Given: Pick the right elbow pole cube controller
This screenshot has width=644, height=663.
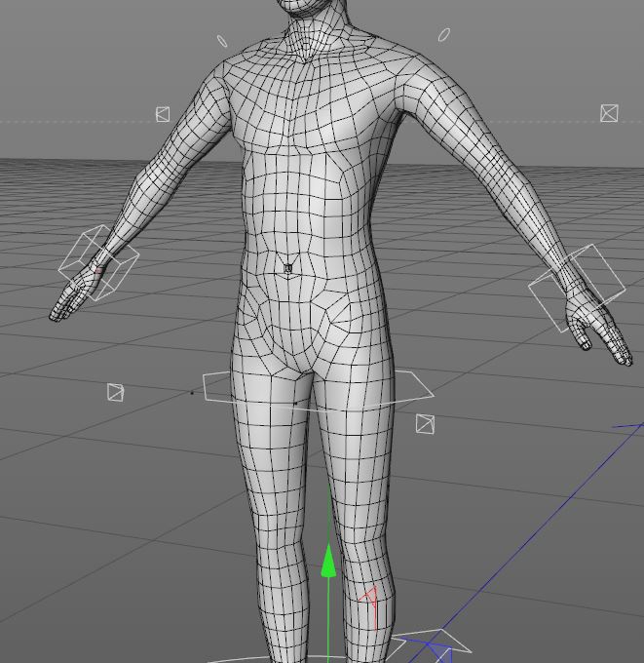Looking at the screenshot, I should pos(609,113).
